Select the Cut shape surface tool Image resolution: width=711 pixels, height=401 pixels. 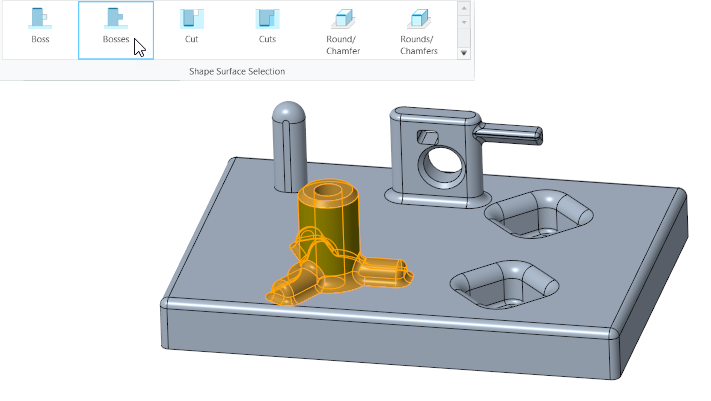[191, 30]
